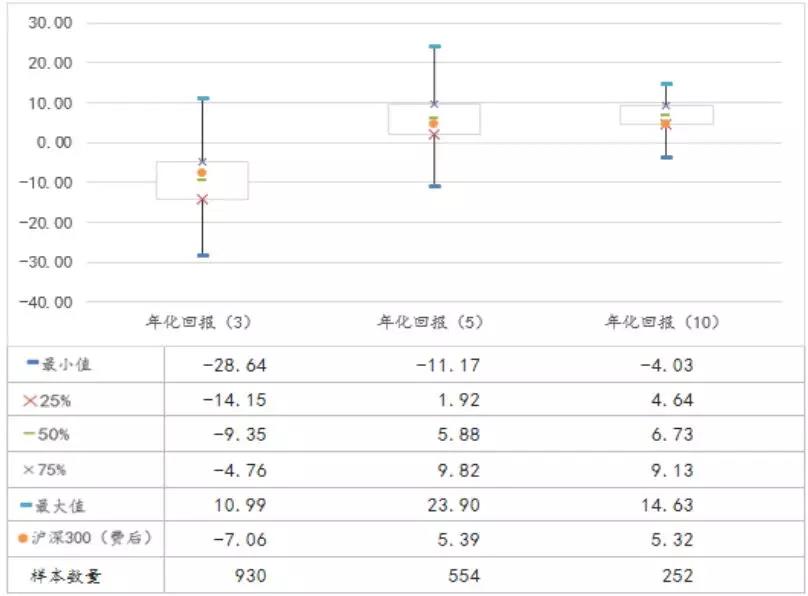Select the 样本数量 row label
Viewport: 808px width, 596px height.
pos(71,575)
